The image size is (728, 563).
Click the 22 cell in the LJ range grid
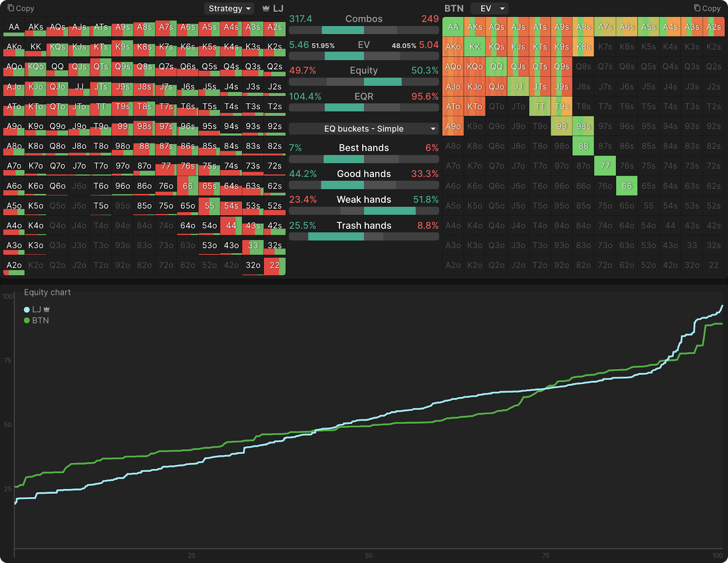275,265
